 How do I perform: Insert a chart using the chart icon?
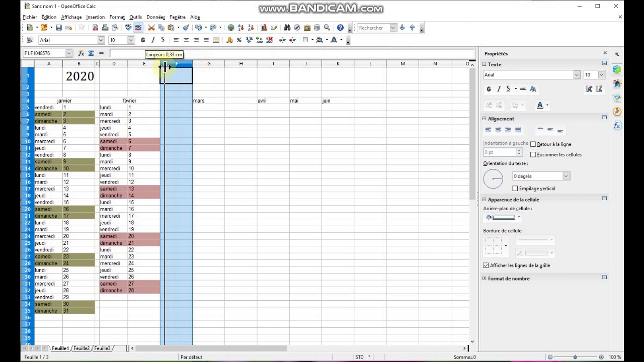pyautogui.click(x=264, y=28)
